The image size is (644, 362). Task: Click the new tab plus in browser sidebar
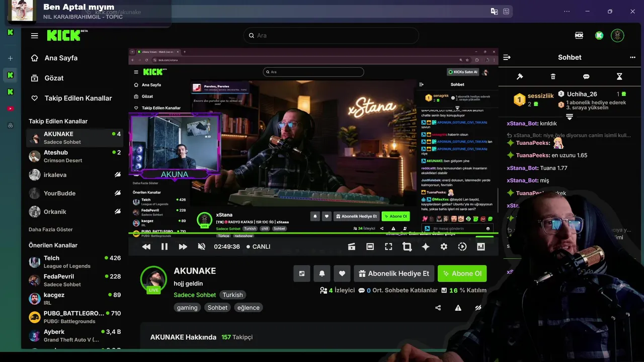coord(10,58)
